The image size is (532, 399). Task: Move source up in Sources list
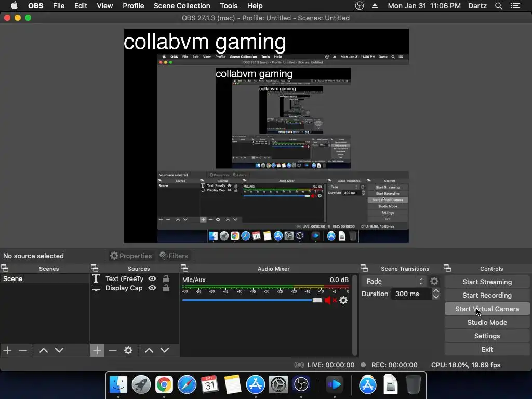coord(149,350)
